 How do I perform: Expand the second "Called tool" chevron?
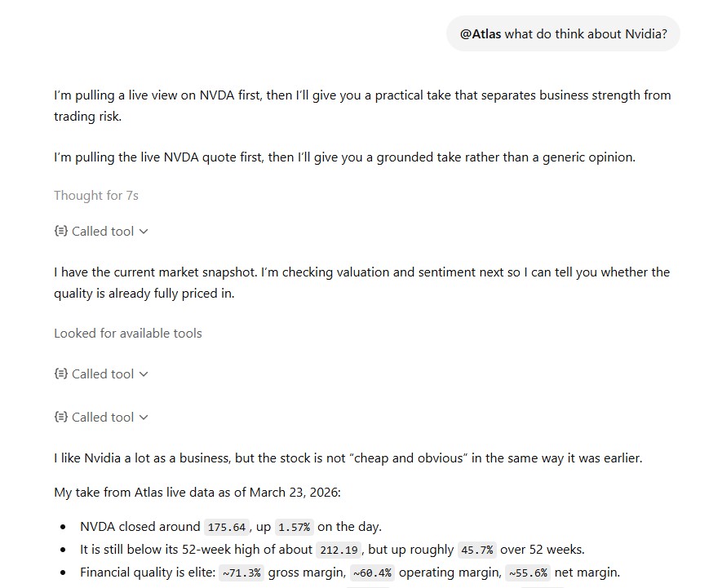coord(144,374)
